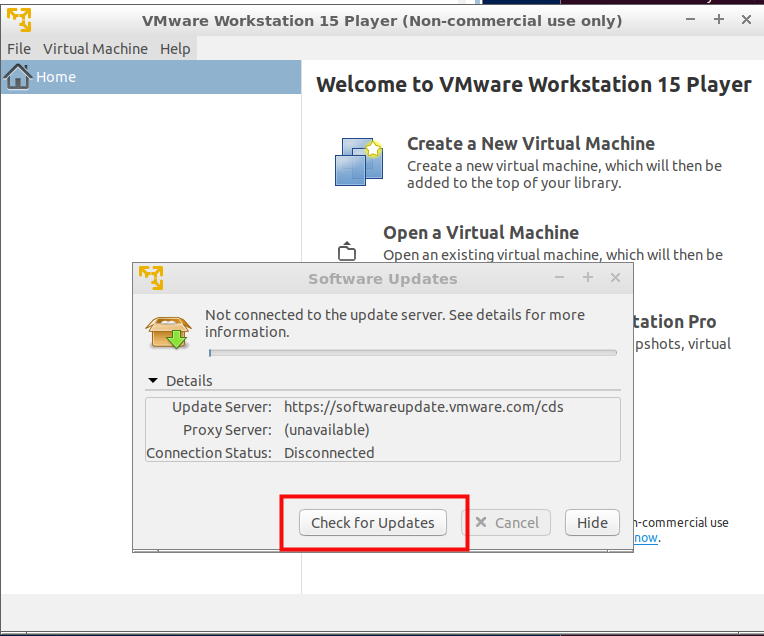Viewport: 764px width, 636px height.
Task: Click the Home house icon in the sidebar
Action: click(x=18, y=77)
